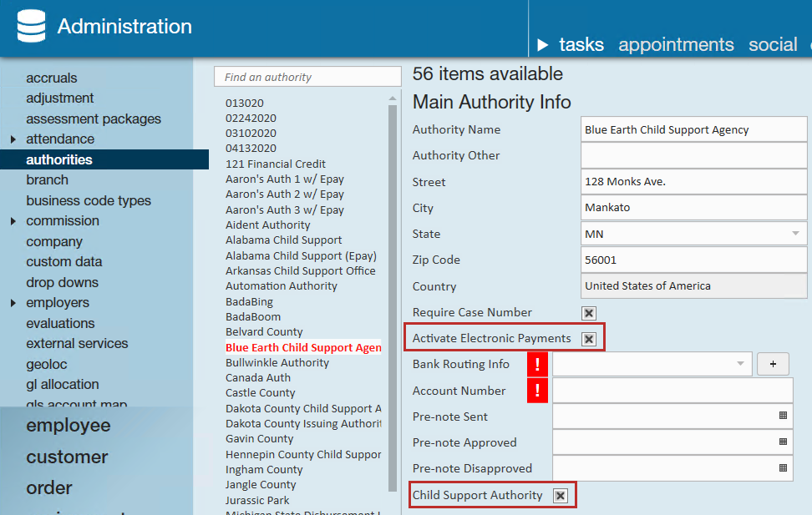Expand the attendance menu item
The width and height of the screenshot is (812, 515).
[x=13, y=139]
